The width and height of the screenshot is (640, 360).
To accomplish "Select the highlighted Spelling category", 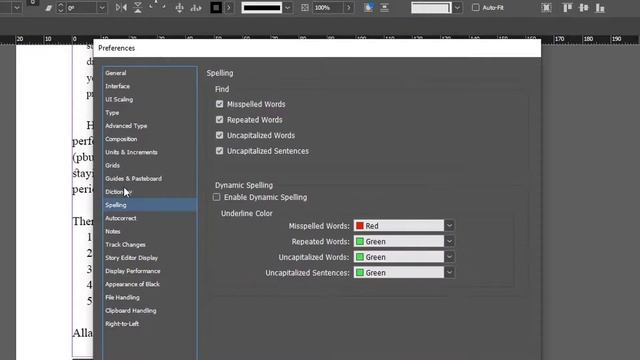I will point(150,205).
